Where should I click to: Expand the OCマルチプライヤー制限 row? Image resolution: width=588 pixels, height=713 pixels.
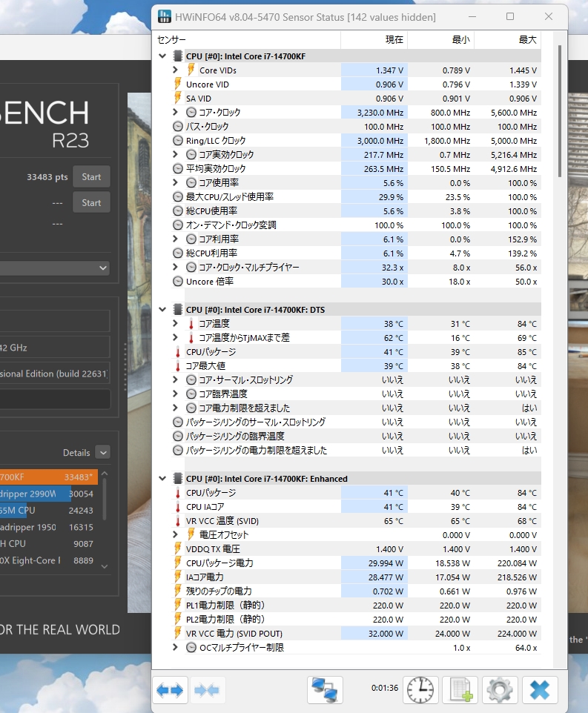176,647
